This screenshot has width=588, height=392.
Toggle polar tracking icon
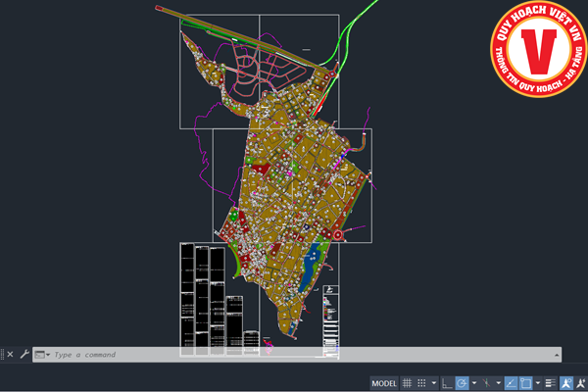tap(462, 382)
